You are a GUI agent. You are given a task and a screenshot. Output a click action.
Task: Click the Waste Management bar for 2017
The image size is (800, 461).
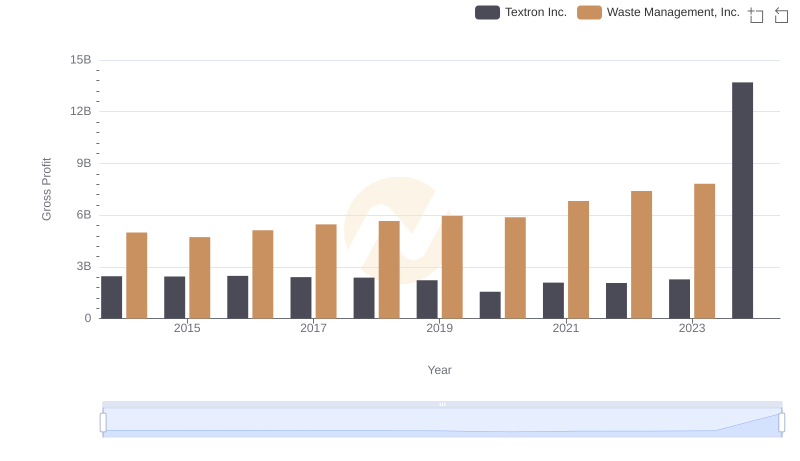tap(326, 271)
